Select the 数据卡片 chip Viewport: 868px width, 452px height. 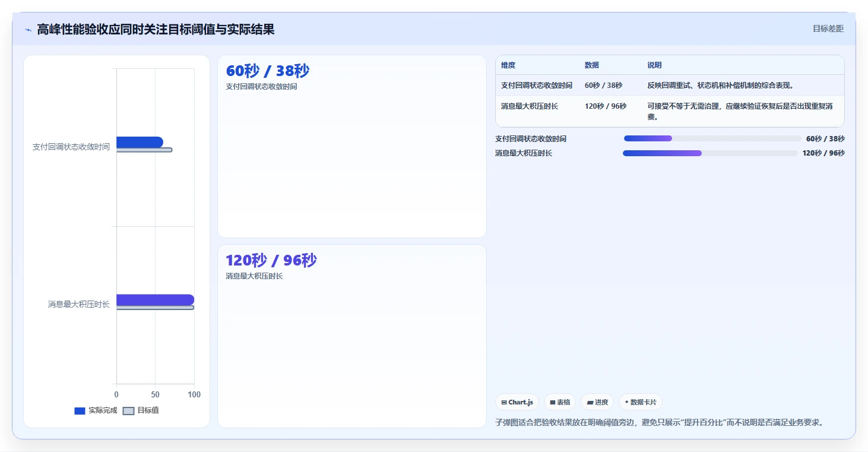coord(641,402)
